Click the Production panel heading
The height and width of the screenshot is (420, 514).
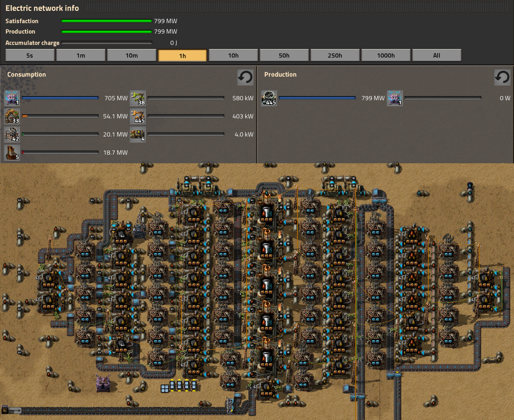[x=280, y=74]
